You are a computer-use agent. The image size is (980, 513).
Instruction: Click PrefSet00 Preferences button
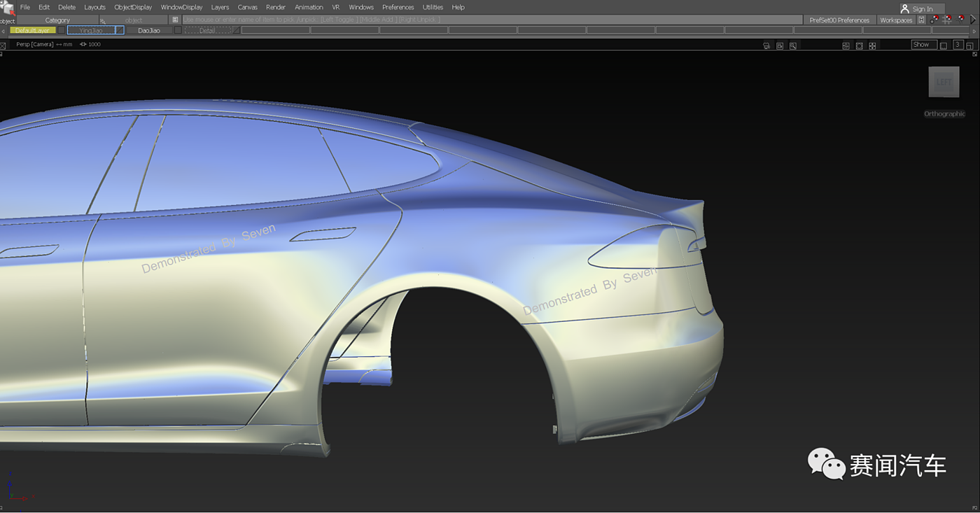click(x=839, y=20)
